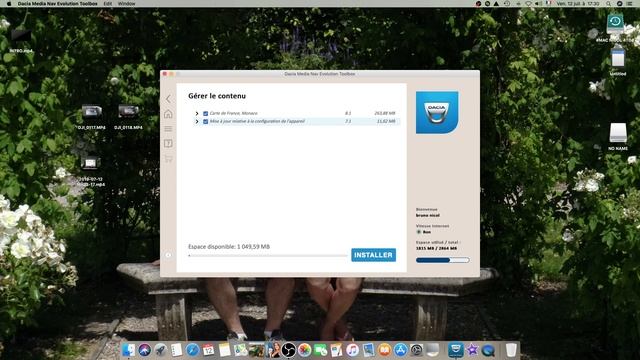Open System Preferences from the Dock

[x=416, y=350]
